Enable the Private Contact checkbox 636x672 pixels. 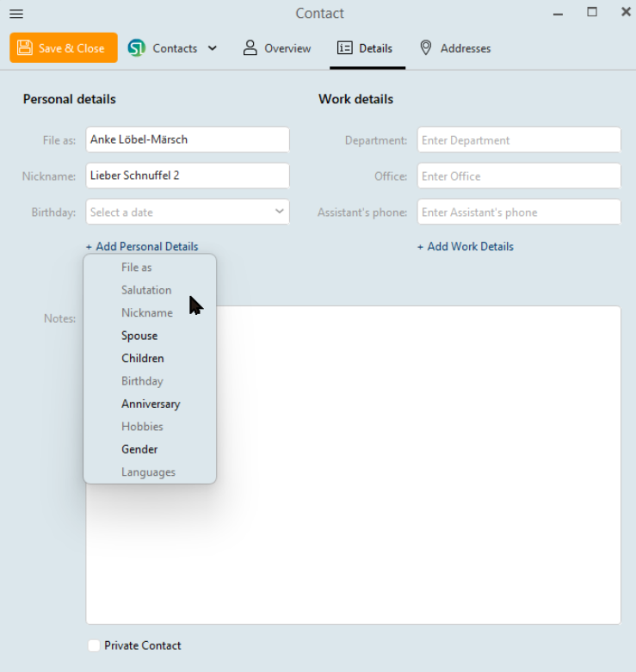93,645
